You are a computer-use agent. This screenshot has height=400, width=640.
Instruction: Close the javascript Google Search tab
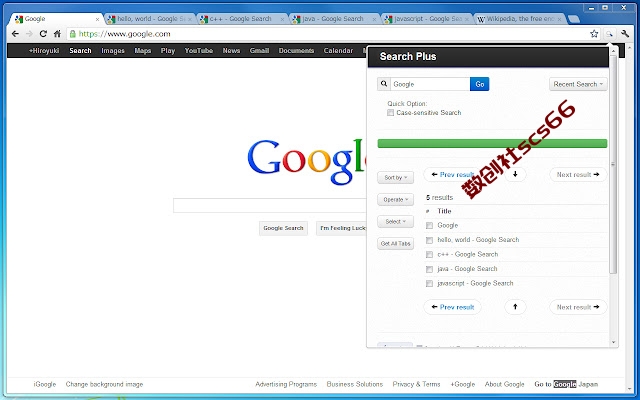coord(467,19)
